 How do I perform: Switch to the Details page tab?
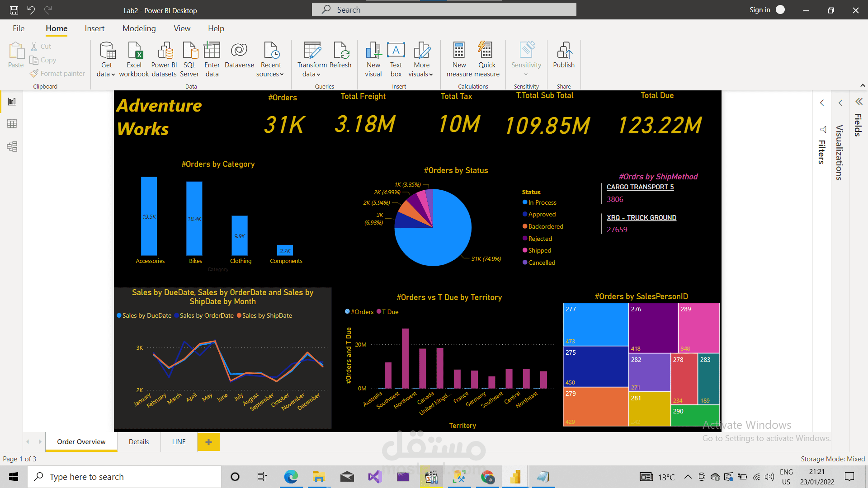(138, 442)
